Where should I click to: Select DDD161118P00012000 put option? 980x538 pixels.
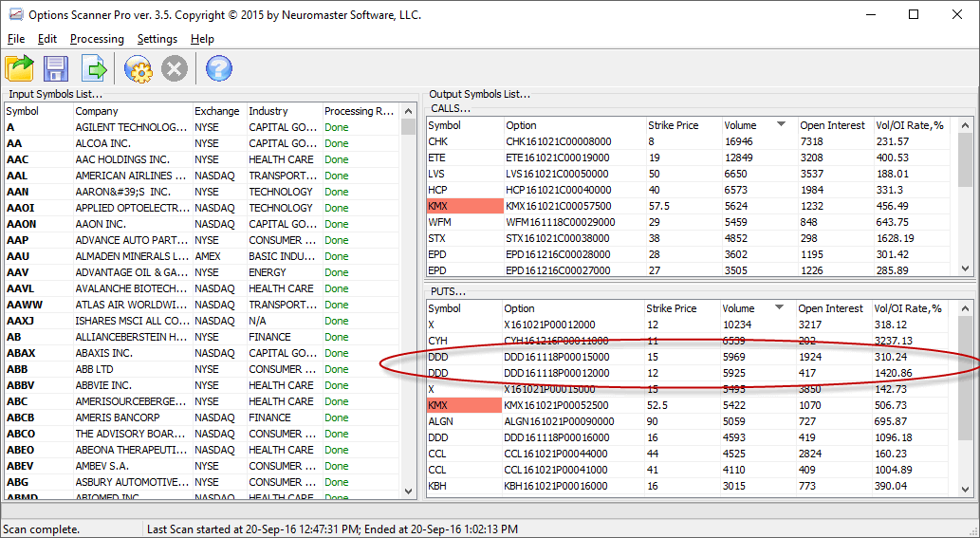557,374
